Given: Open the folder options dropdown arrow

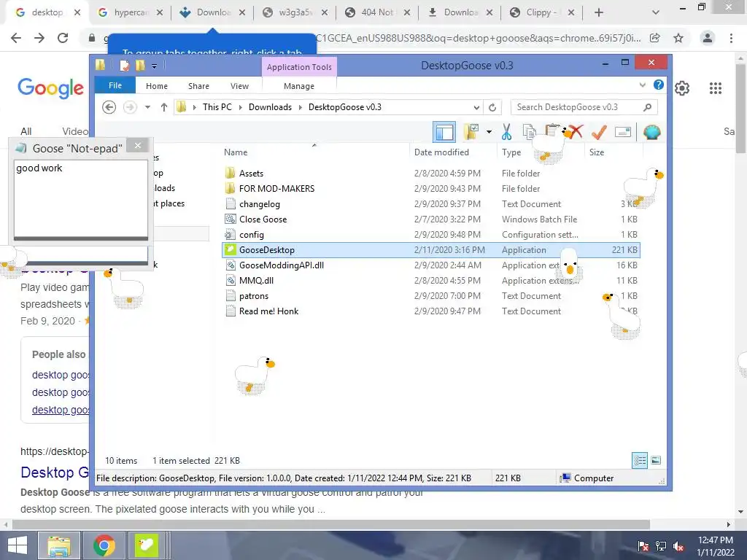Looking at the screenshot, I should pos(489,132).
